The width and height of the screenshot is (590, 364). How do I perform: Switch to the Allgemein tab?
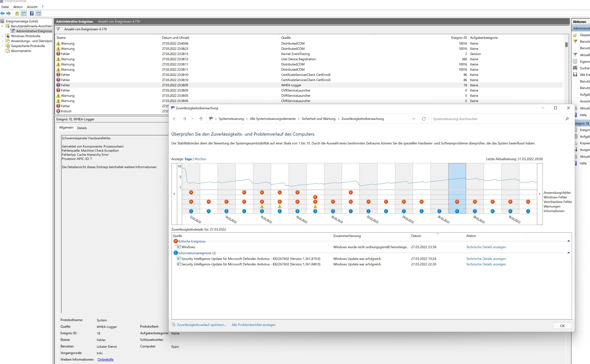pos(66,127)
